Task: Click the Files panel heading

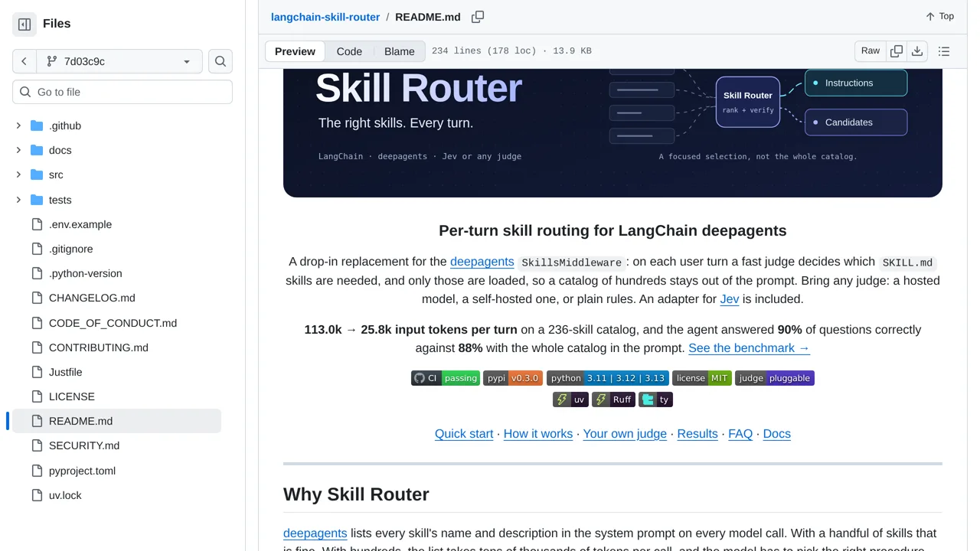Action: click(57, 24)
